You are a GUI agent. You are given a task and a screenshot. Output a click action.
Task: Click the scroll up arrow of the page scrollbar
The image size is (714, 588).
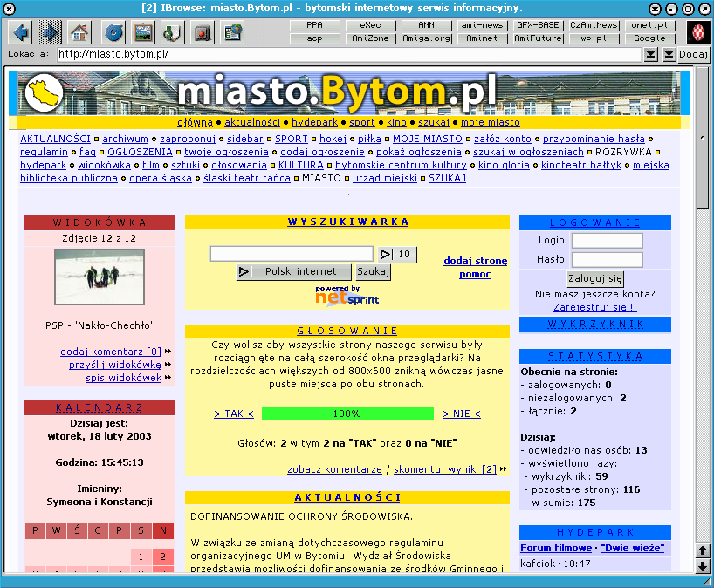tap(702, 550)
